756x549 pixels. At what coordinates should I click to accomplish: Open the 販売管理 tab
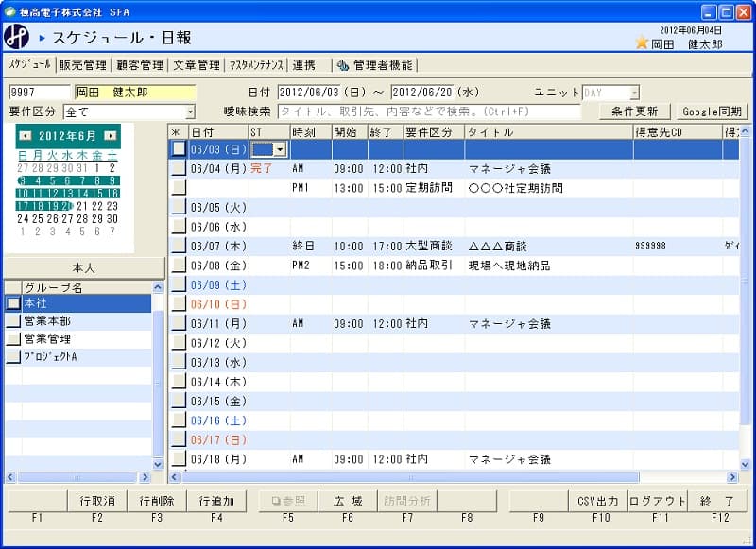point(83,65)
